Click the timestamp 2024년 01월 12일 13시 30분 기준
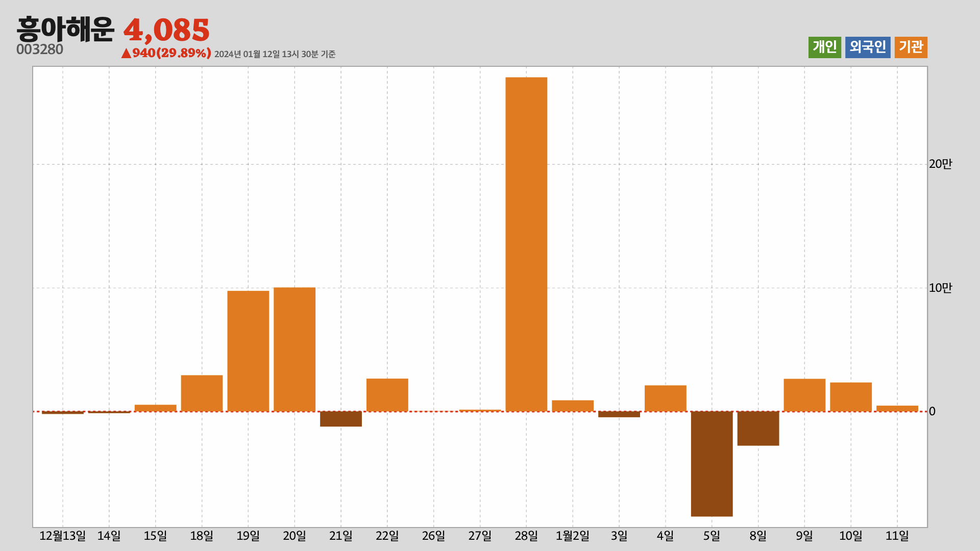Image resolution: width=980 pixels, height=551 pixels. [x=275, y=54]
